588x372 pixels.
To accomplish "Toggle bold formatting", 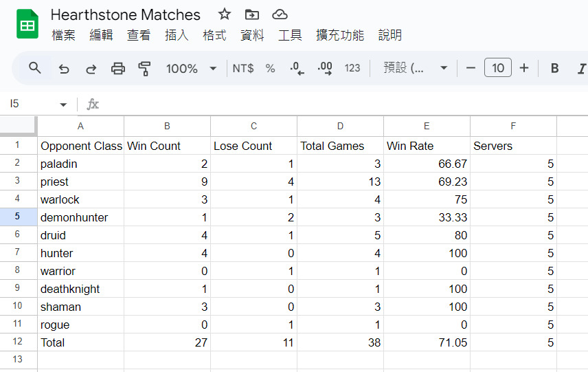I will point(554,68).
